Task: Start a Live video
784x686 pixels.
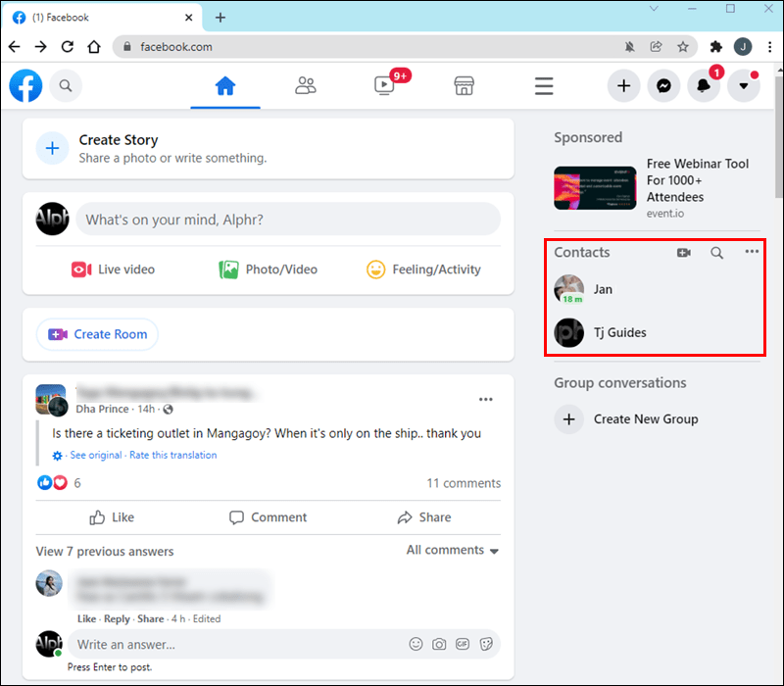Action: [x=113, y=269]
